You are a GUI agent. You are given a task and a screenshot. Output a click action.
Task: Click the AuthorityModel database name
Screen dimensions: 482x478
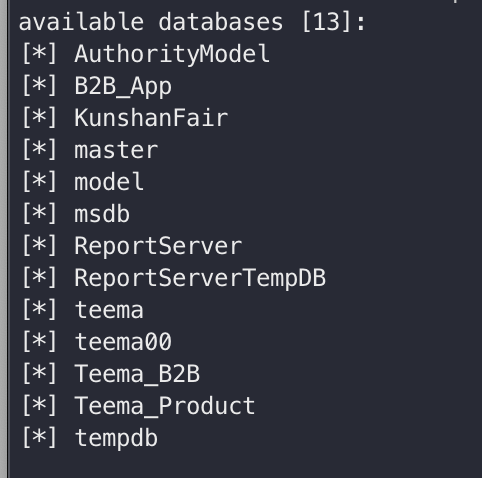point(172,54)
